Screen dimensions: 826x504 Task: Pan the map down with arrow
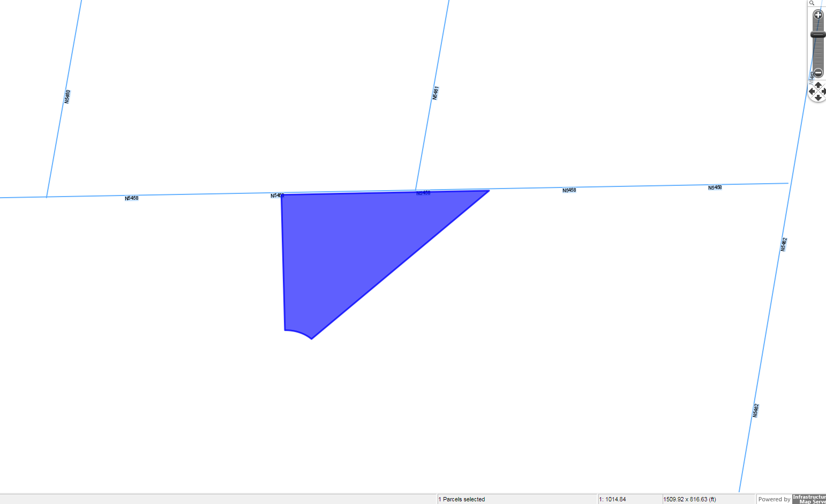click(x=818, y=98)
